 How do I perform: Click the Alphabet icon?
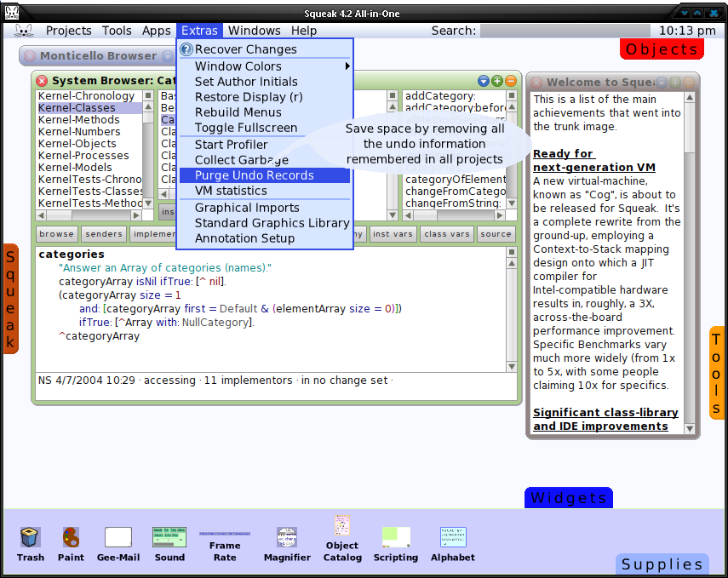[x=453, y=537]
